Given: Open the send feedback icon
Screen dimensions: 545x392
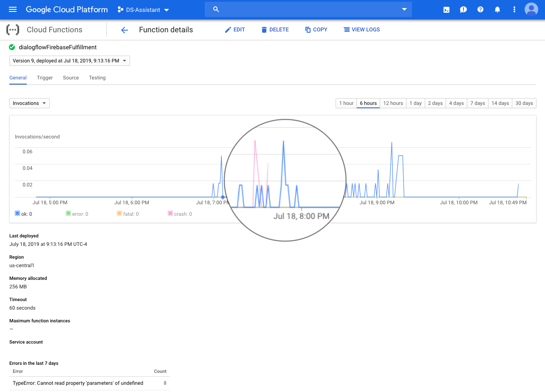Looking at the screenshot, I should pyautogui.click(x=463, y=9).
